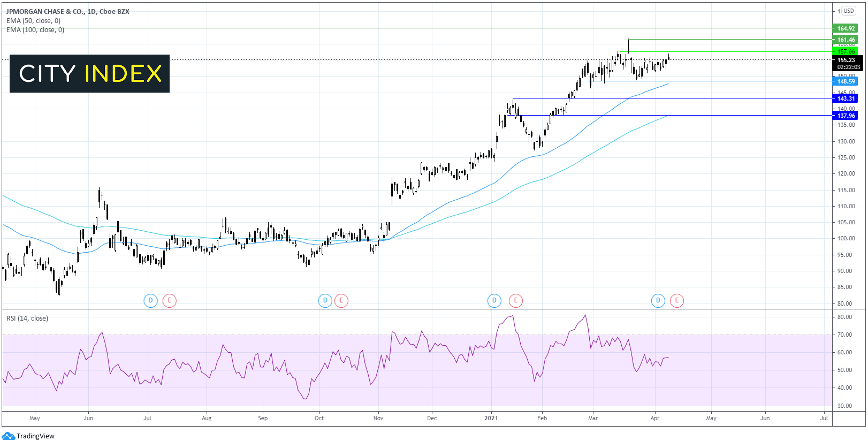Open the USD currency selector
This screenshot has height=440, width=868.
tap(849, 11)
